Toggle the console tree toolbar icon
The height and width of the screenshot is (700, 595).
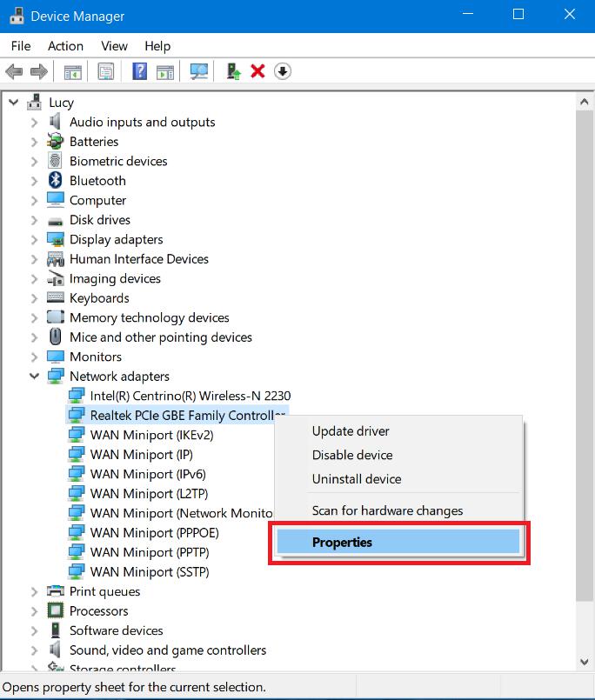pyautogui.click(x=72, y=71)
